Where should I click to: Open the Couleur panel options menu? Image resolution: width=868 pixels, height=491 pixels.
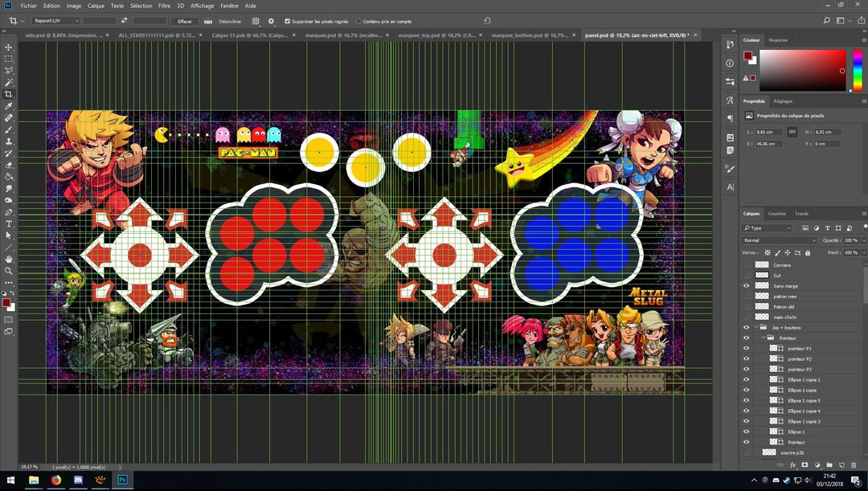[x=864, y=40]
